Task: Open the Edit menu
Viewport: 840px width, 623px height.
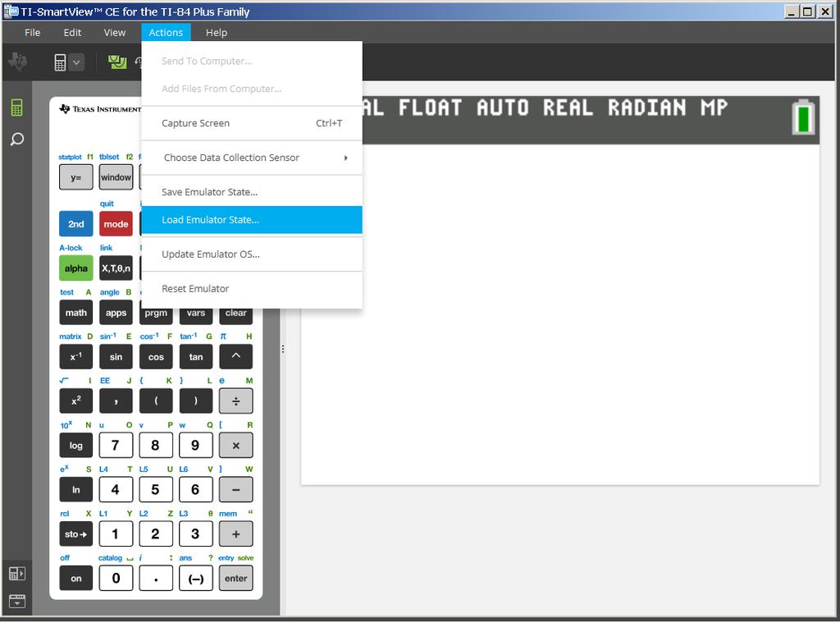Action: coord(72,33)
